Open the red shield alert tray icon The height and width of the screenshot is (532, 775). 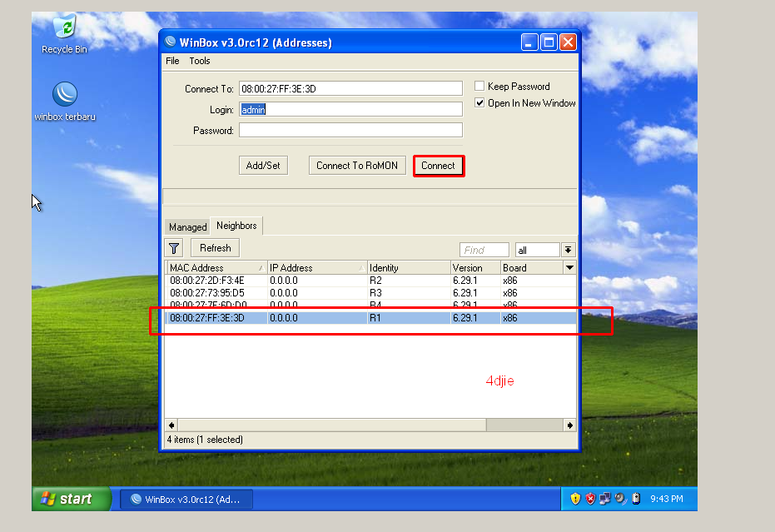590,499
